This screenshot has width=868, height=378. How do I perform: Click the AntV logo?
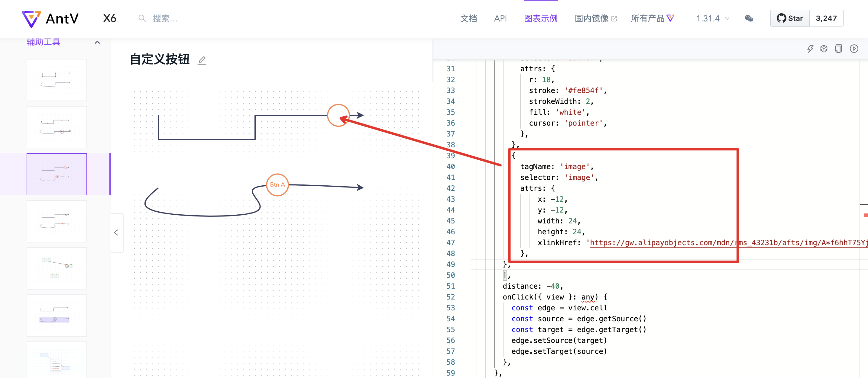point(50,18)
